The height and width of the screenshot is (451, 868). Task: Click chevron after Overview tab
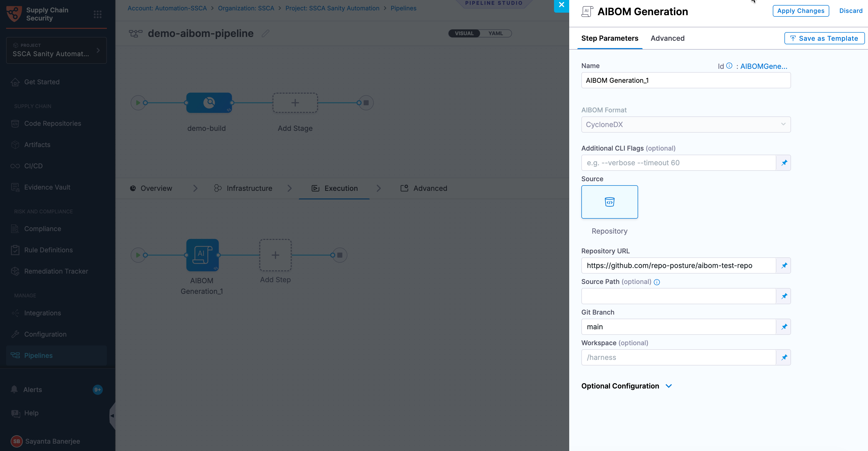click(195, 188)
